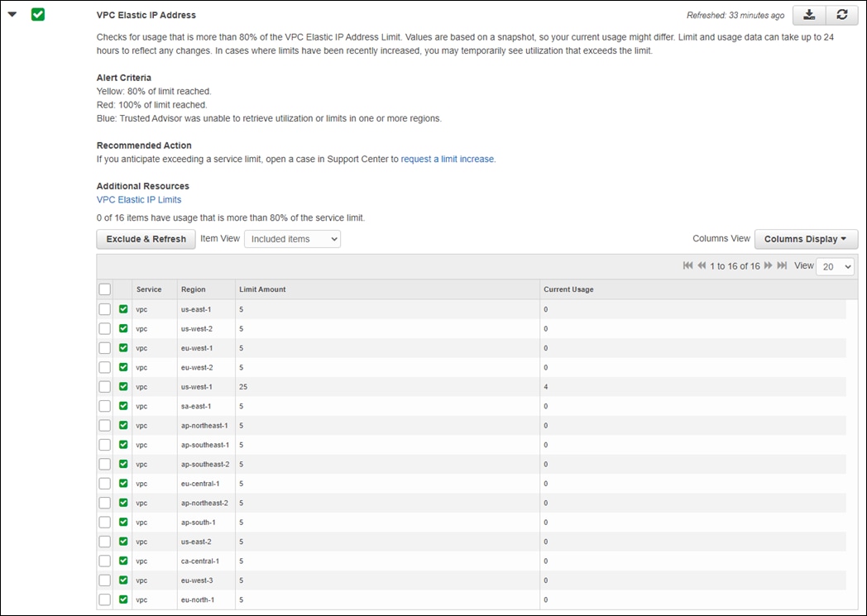This screenshot has height=616, width=867.
Task: Open the View rows-per-page dropdown
Action: click(836, 266)
